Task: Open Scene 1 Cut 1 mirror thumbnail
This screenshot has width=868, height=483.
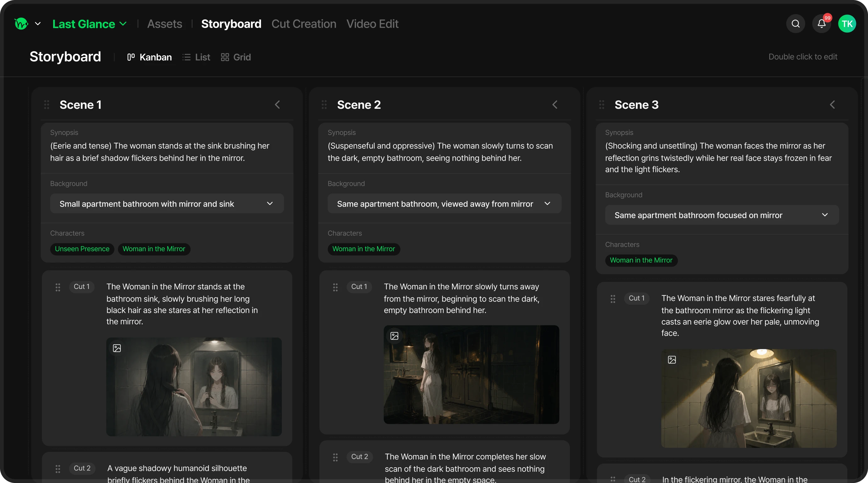Action: click(x=194, y=387)
